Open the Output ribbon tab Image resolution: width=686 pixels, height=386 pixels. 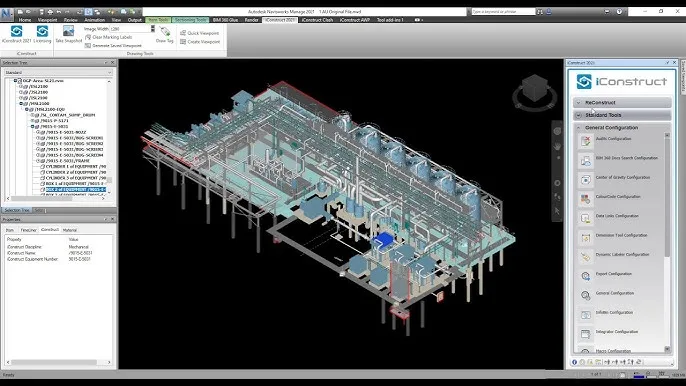(x=134, y=20)
